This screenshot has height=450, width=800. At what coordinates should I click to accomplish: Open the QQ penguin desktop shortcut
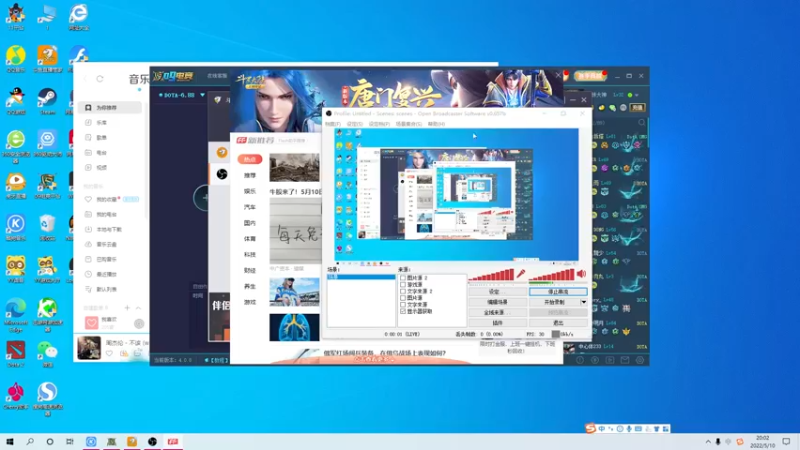click(16, 101)
